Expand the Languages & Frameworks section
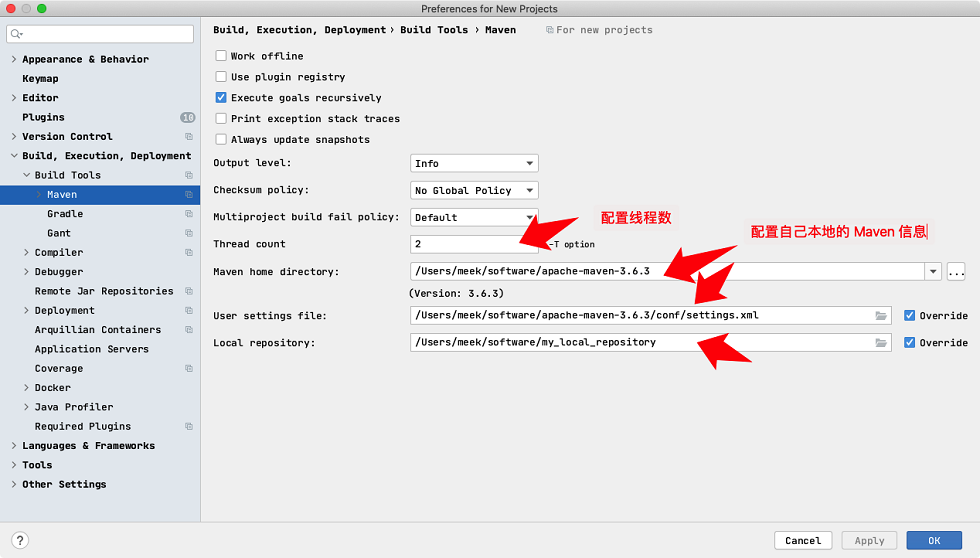Viewport: 980px width, 558px height. 14,446
